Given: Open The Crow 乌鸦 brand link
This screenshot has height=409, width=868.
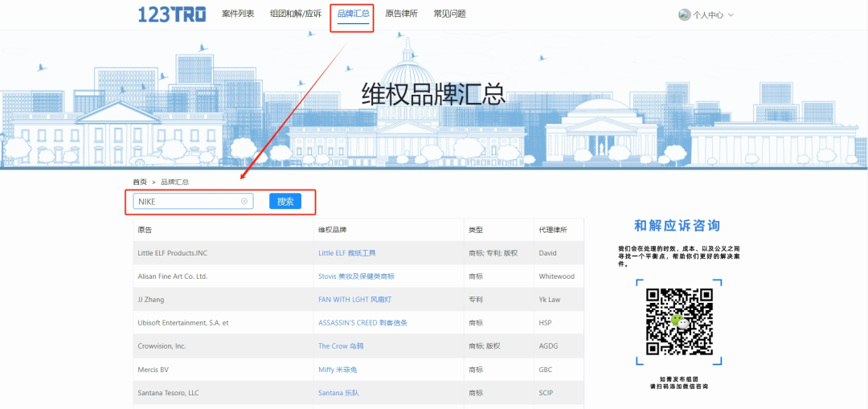Looking at the screenshot, I should 341,346.
